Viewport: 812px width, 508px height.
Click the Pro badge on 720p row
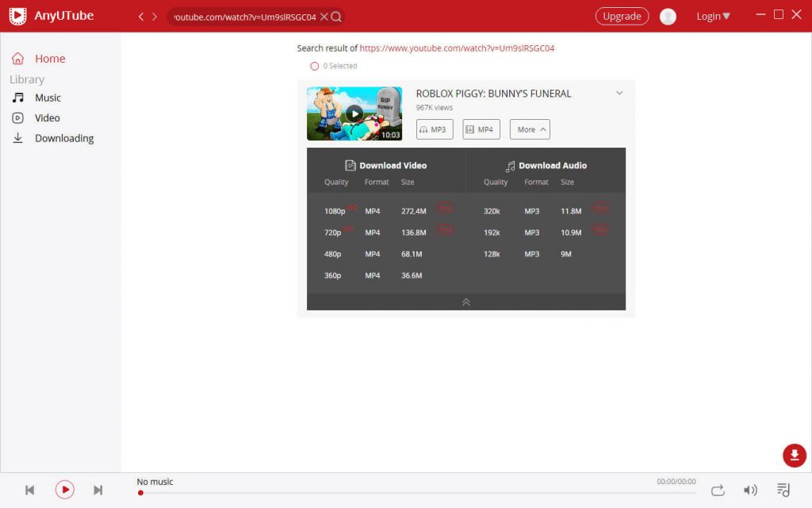(x=445, y=229)
